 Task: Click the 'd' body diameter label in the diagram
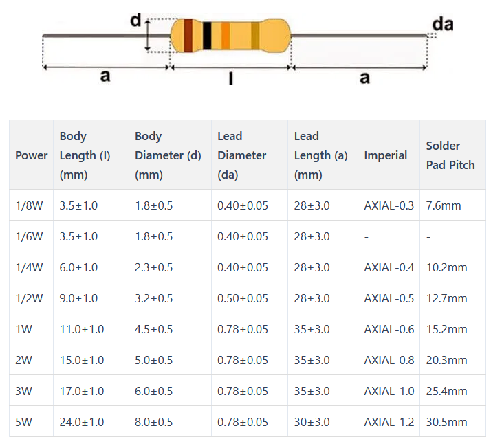pyautogui.click(x=135, y=21)
